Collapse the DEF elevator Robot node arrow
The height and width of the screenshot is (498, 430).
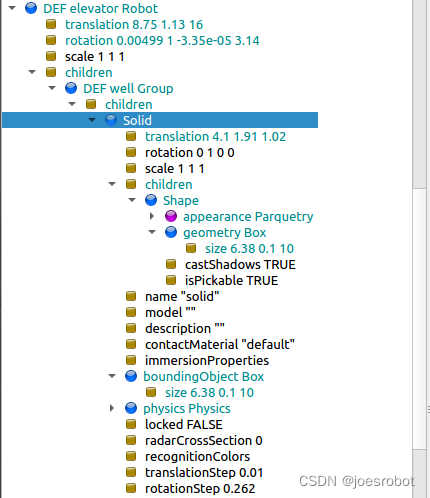tap(12, 8)
